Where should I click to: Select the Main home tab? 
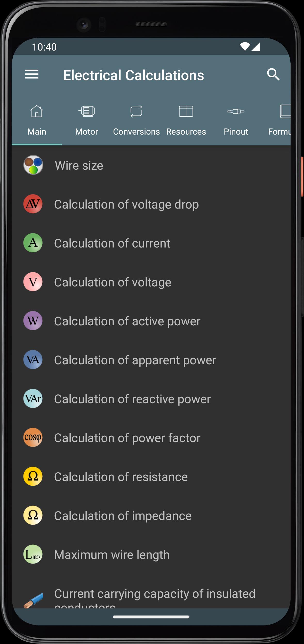tap(37, 120)
